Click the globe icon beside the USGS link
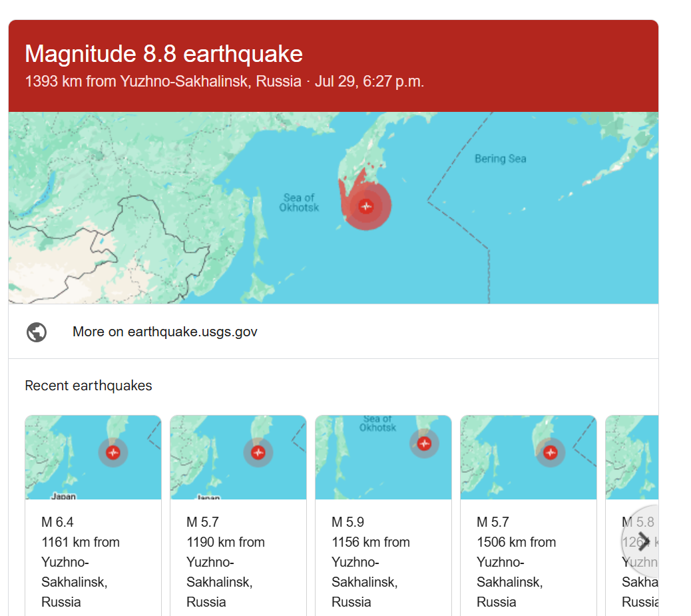 pos(37,332)
